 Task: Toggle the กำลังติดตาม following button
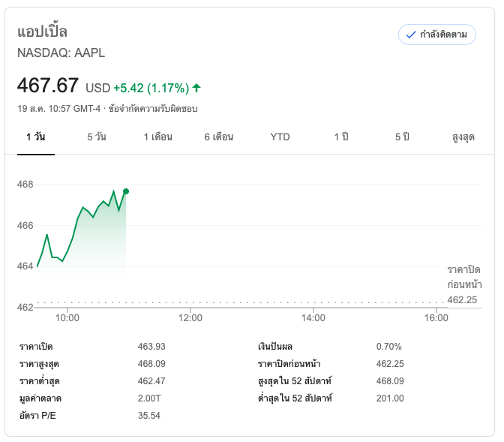[x=437, y=35]
